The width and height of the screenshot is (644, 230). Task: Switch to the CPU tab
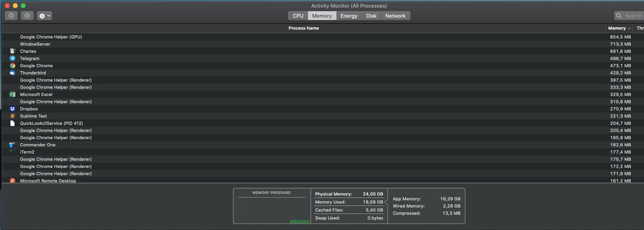click(x=298, y=16)
